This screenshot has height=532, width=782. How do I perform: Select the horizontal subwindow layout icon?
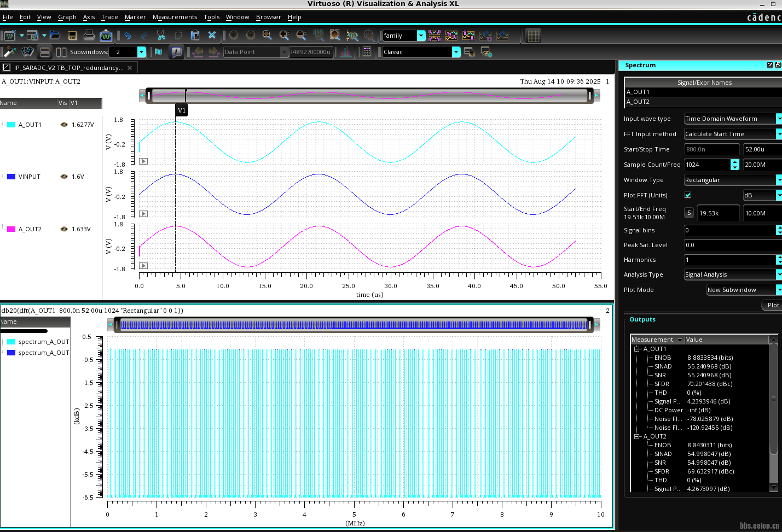45,52
